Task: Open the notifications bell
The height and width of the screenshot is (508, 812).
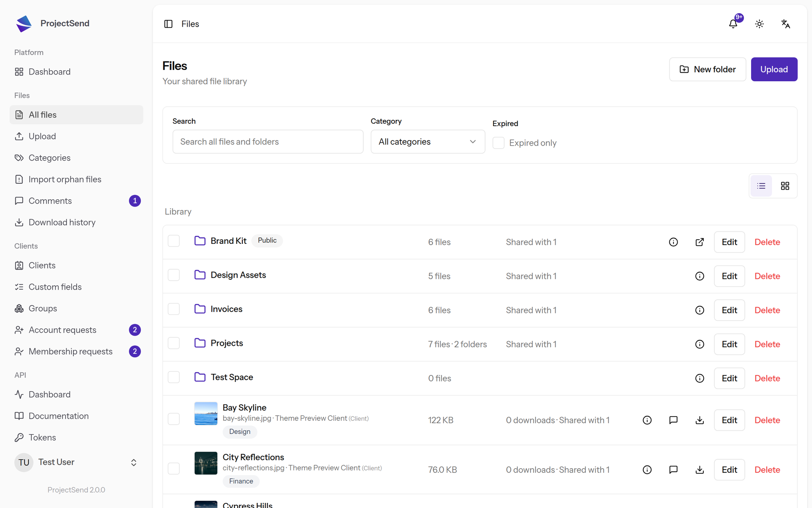Action: tap(733, 24)
